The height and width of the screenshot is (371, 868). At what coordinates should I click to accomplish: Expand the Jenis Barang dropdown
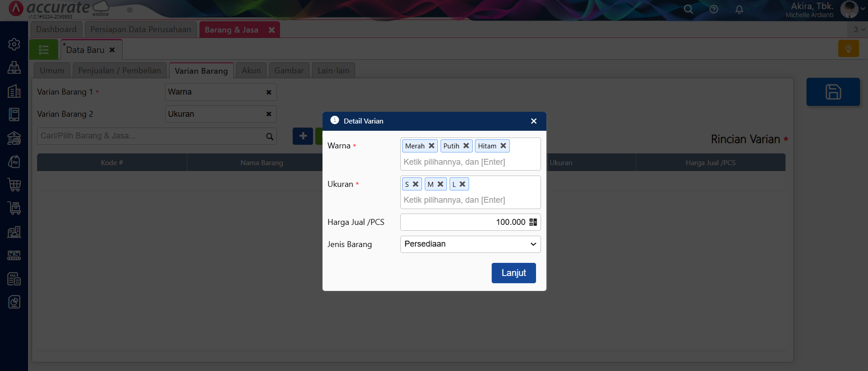(470, 244)
